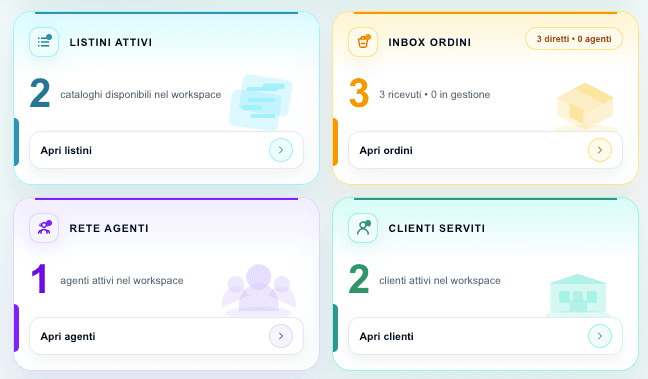Click the Rete Agenti people icon

coord(44,228)
